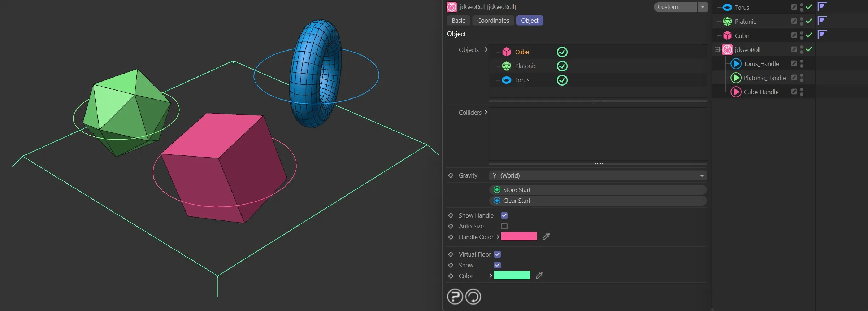This screenshot has width=868, height=311.
Task: Click the circular reset arrow icon
Action: click(x=473, y=297)
